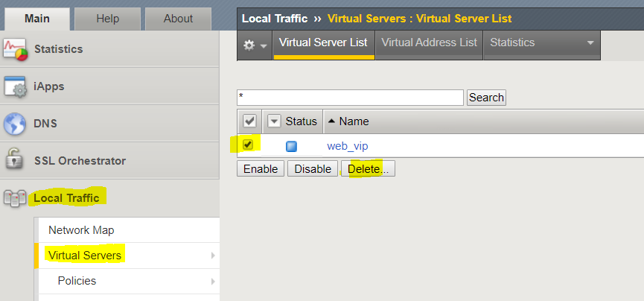
Task: Open the gear settings menu in toolbar
Action: [255, 45]
